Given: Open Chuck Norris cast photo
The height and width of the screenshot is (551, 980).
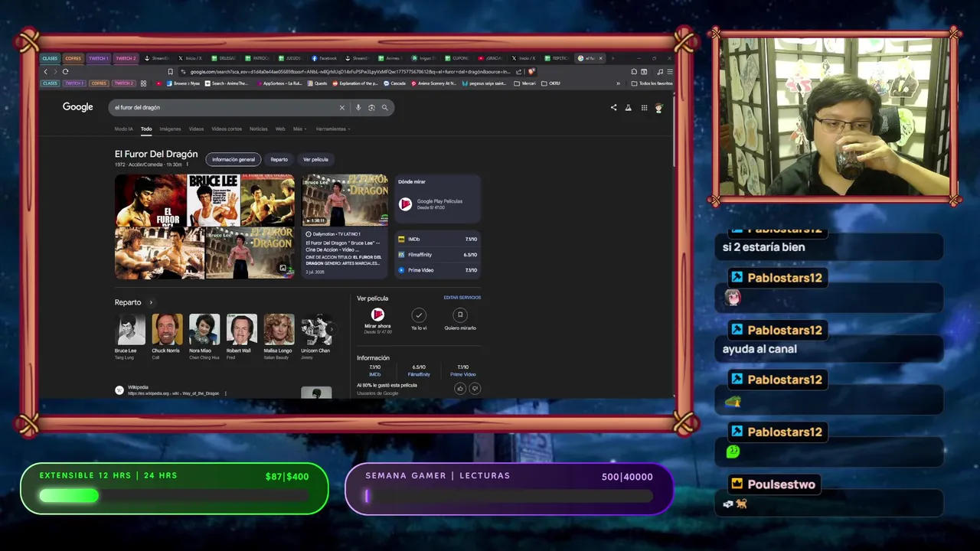Looking at the screenshot, I should (x=167, y=329).
